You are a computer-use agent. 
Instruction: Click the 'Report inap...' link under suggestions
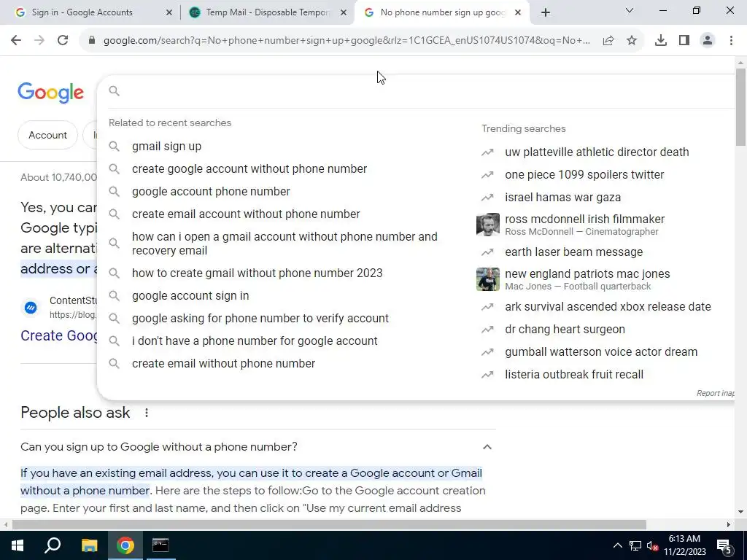pos(715,393)
